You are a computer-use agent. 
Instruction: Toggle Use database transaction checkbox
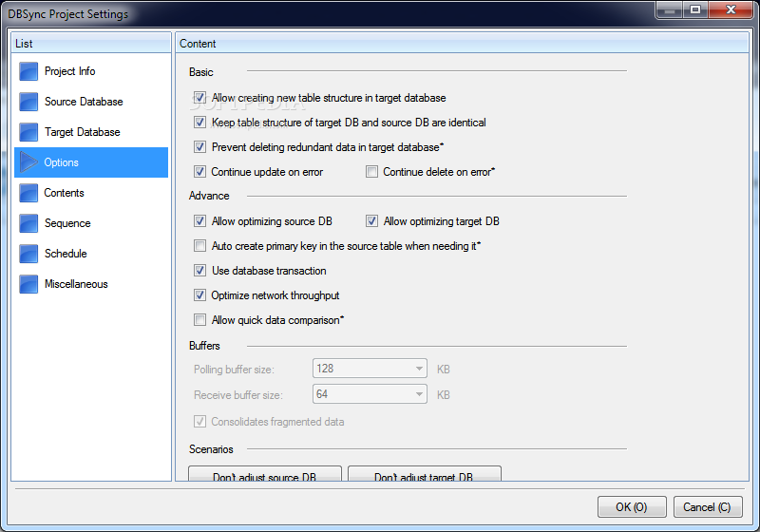199,271
